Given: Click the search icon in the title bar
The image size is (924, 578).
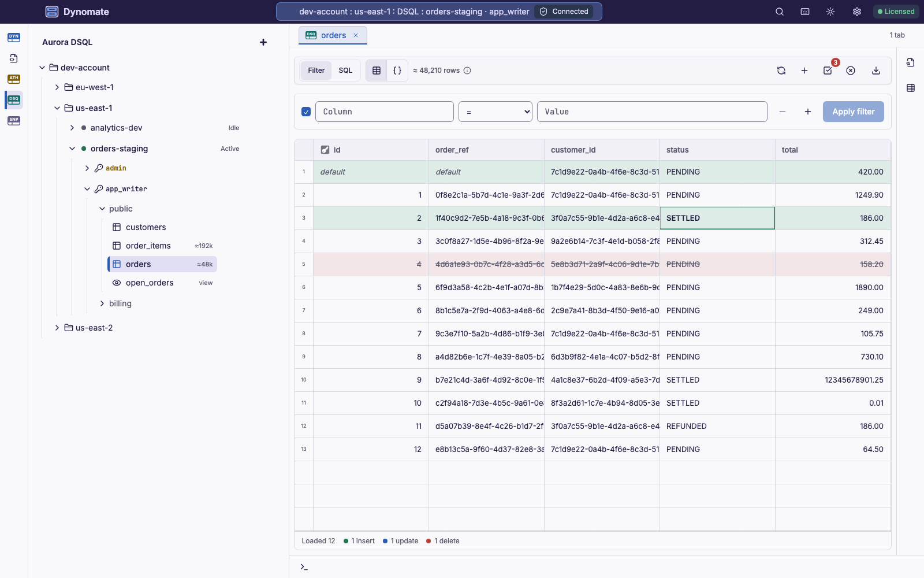Looking at the screenshot, I should tap(780, 12).
